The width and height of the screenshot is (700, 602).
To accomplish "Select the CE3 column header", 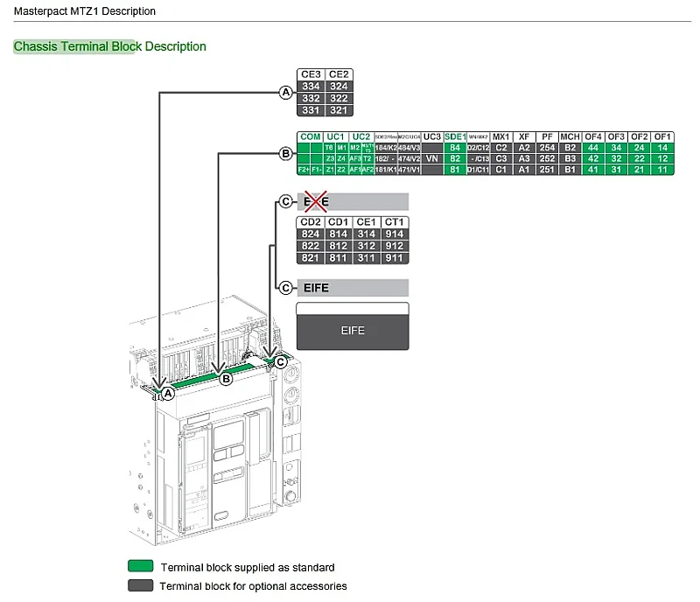I will coord(311,74).
